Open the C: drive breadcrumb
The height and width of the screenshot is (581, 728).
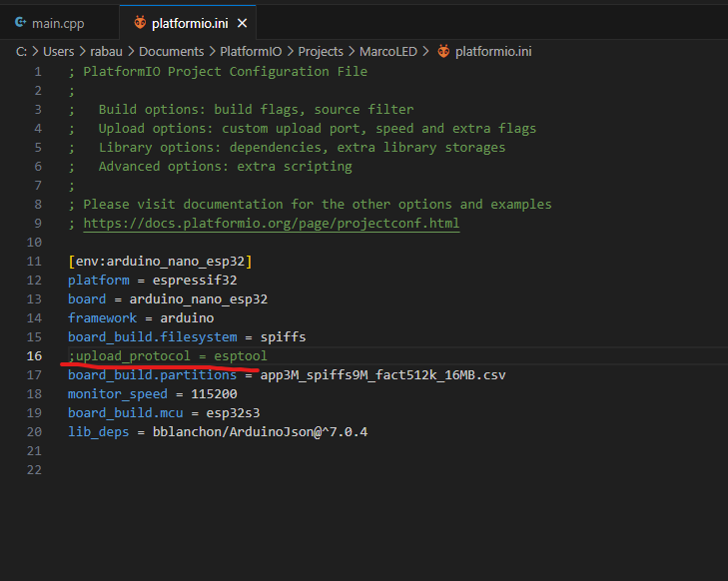click(x=22, y=51)
